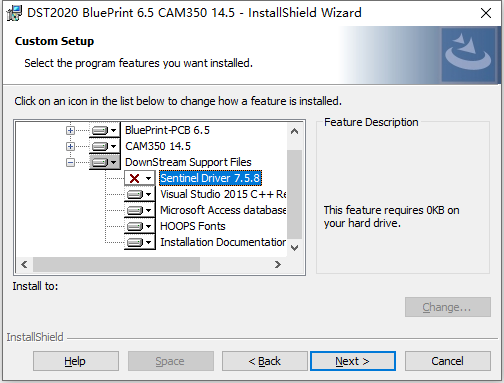The width and height of the screenshot is (504, 383).
Task: Collapse the DownStream Support Files node
Action: (x=70, y=163)
